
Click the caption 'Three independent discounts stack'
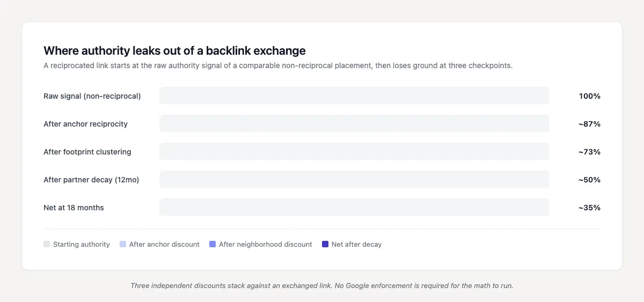pos(322,285)
